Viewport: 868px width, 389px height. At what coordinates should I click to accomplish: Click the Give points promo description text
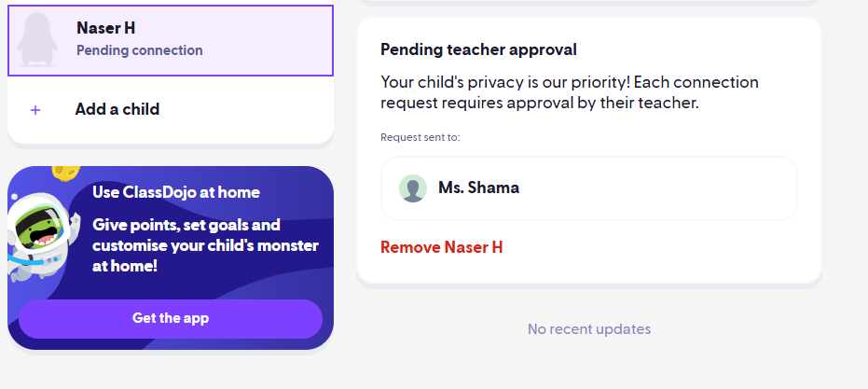click(x=205, y=245)
